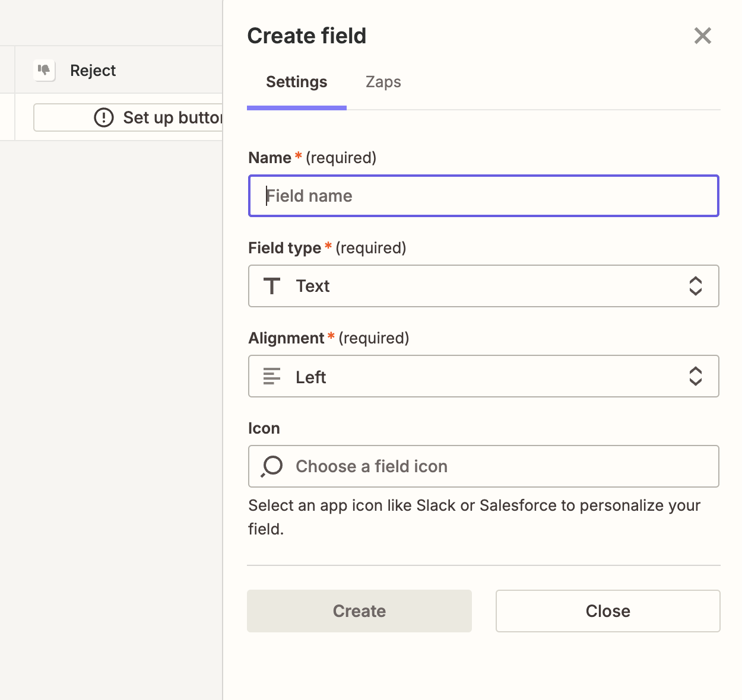Click the warning circle icon in table cell
Viewport: 742px width, 700px height.
coord(104,117)
